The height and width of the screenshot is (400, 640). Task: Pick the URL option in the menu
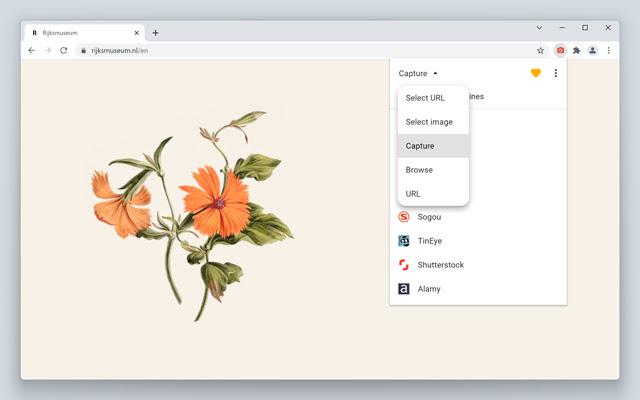(413, 194)
